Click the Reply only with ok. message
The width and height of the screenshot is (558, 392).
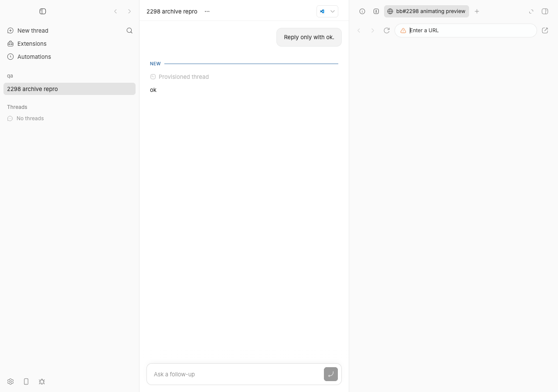click(x=309, y=37)
